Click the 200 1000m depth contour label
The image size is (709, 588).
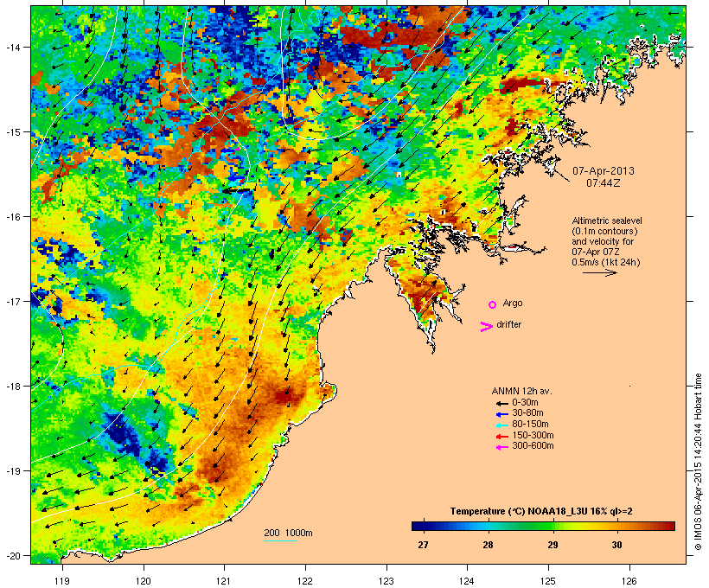coord(288,533)
